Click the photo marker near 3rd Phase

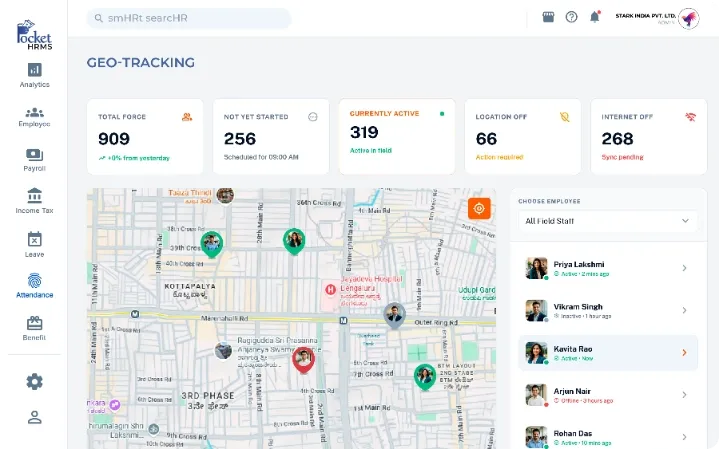tap(223, 351)
